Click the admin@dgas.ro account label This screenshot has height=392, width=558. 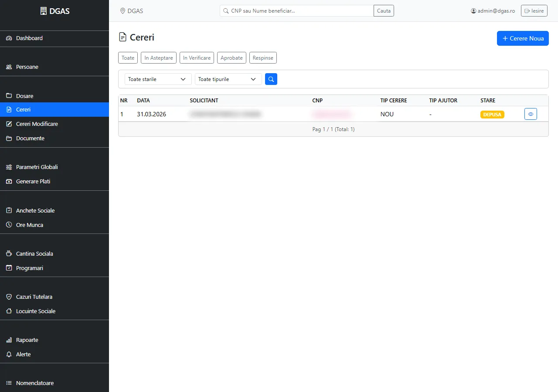(493, 11)
